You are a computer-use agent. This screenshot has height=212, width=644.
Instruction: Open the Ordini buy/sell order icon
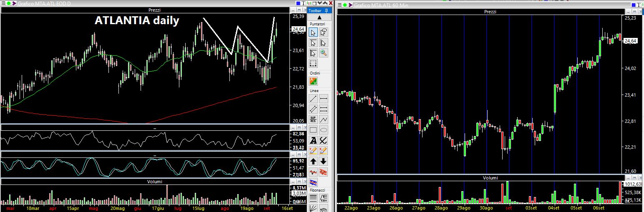[313, 81]
